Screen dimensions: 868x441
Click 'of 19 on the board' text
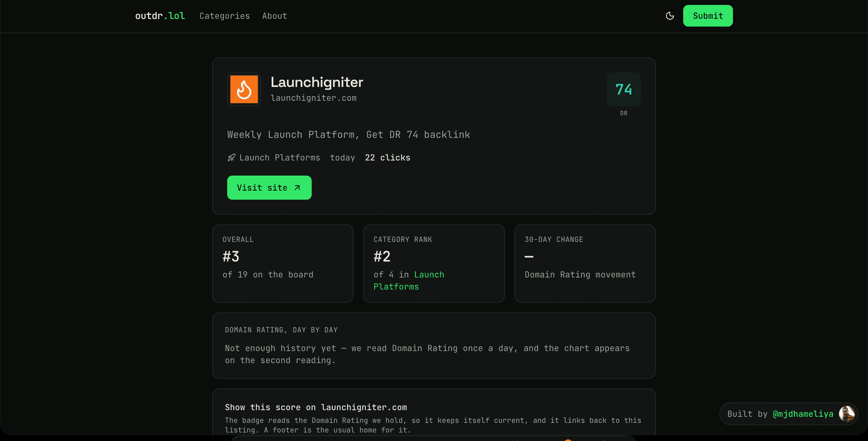coord(268,275)
